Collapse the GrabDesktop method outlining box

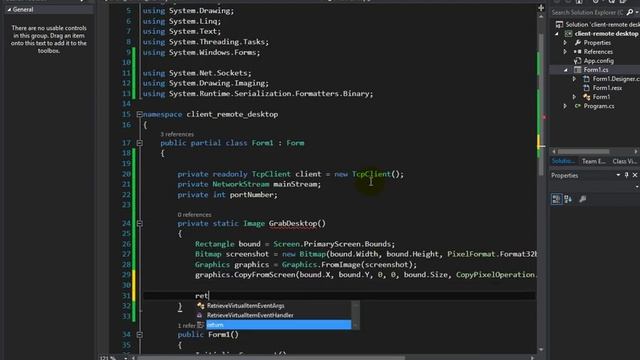(x=140, y=224)
